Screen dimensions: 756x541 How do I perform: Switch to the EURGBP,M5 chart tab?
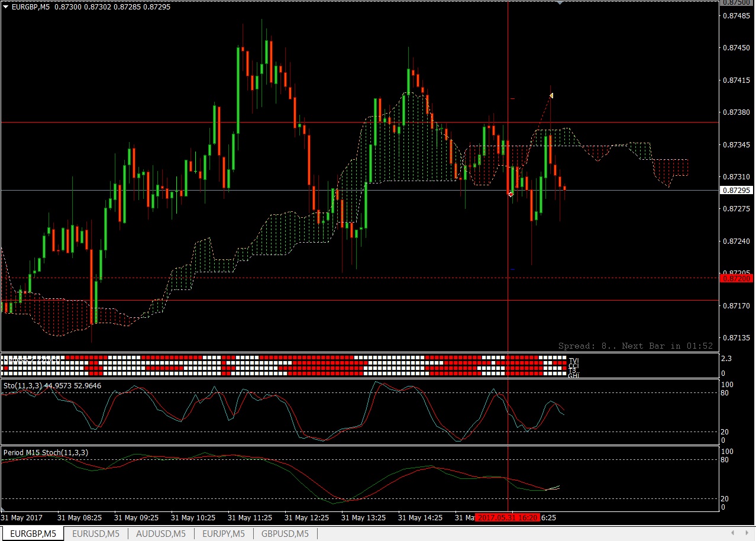pyautogui.click(x=34, y=534)
